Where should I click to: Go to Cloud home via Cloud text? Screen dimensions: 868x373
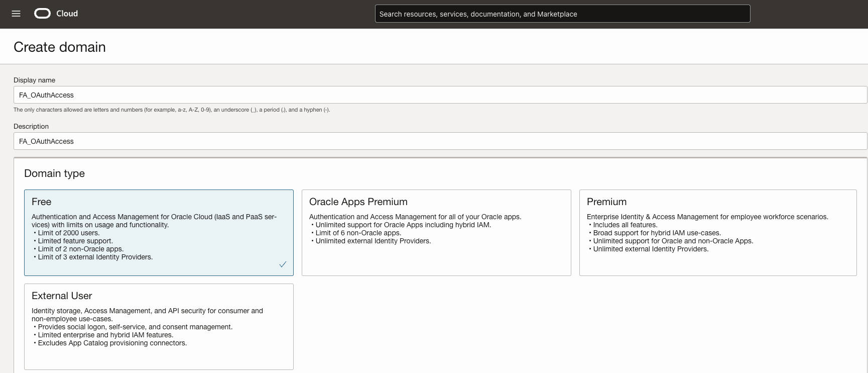tap(67, 14)
